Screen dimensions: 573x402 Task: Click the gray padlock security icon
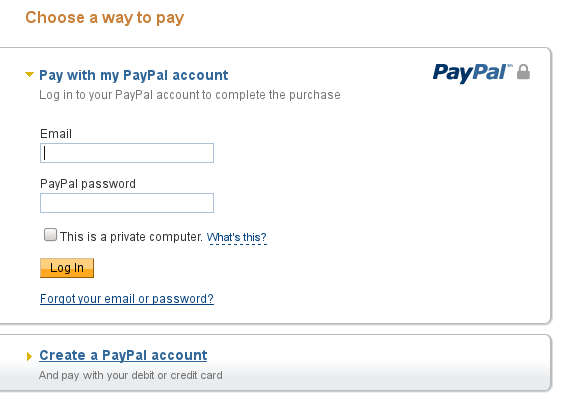point(523,72)
